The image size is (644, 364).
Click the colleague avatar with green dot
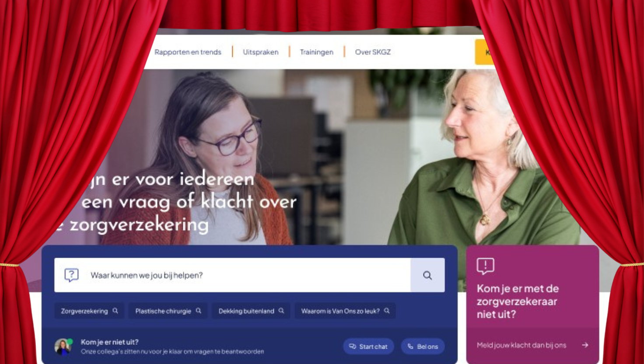63,346
